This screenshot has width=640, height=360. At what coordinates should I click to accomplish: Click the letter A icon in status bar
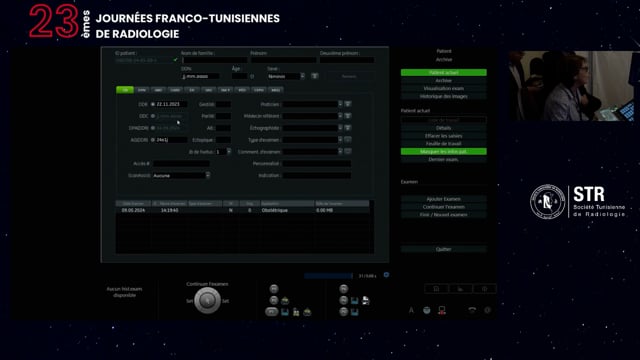pos(411,310)
